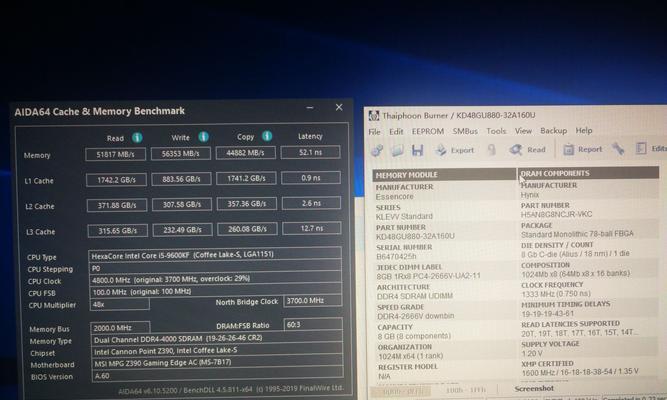667x400 pixels.
Task: Open the Edit menu in Thaiphoon Burner
Action: pyautogui.click(x=396, y=131)
